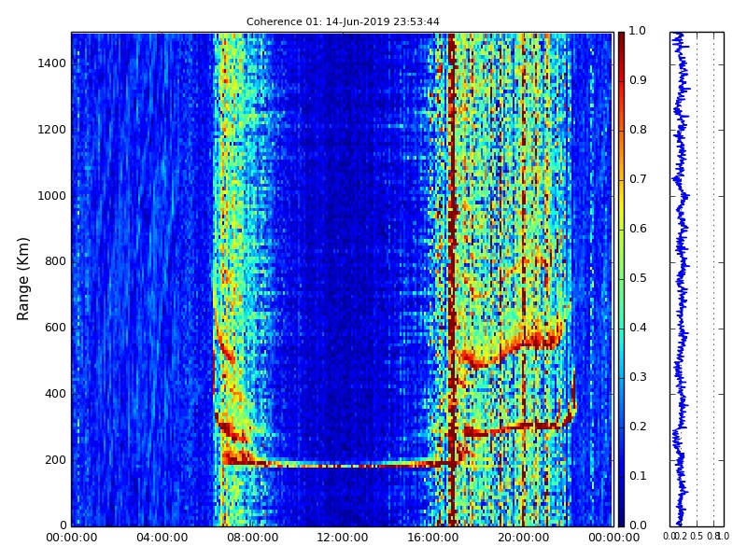Select the 0.8 colorbar tick label
This screenshot has height=560, width=747.
[x=638, y=130]
